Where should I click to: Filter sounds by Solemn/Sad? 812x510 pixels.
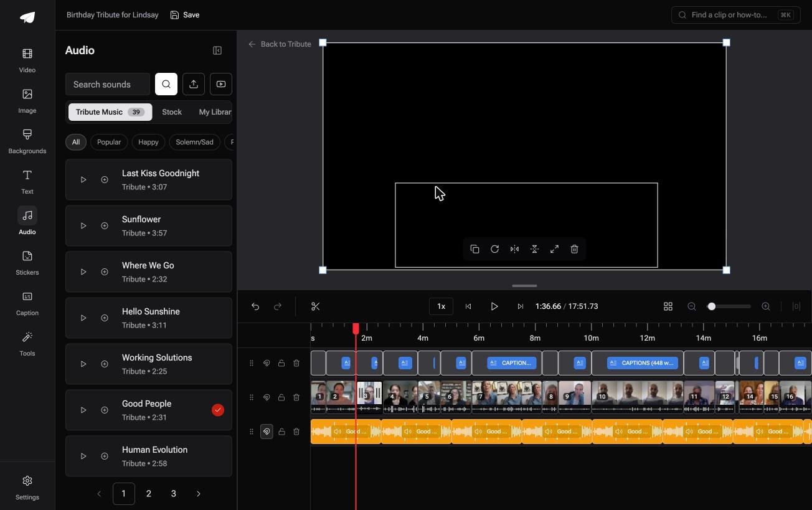pyautogui.click(x=194, y=142)
